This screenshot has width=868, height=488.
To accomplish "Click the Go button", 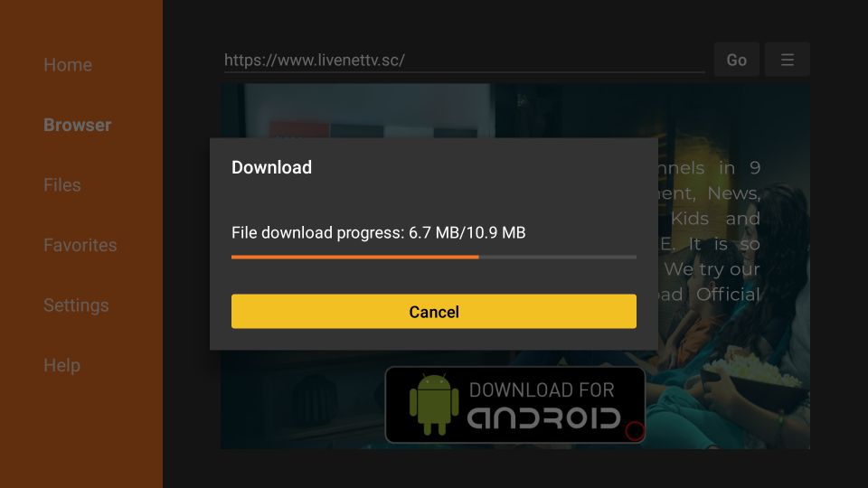I will tap(736, 60).
